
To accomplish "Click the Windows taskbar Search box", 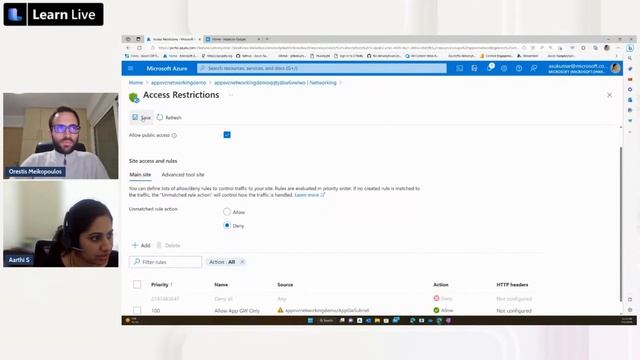I will (326, 320).
